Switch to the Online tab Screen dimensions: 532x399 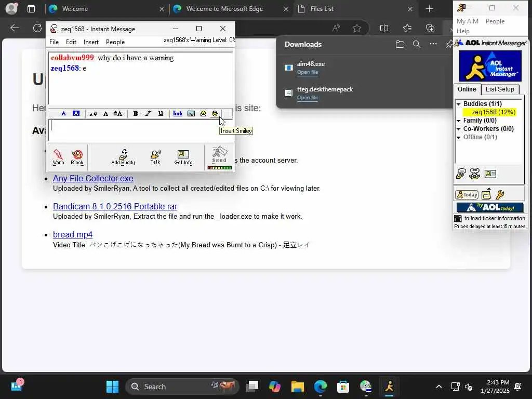[467, 89]
